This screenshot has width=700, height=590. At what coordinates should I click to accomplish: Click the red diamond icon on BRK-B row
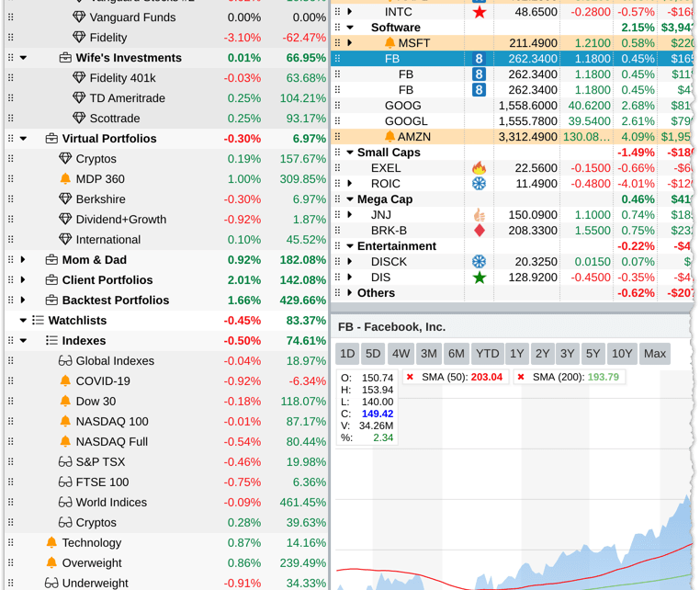click(479, 231)
